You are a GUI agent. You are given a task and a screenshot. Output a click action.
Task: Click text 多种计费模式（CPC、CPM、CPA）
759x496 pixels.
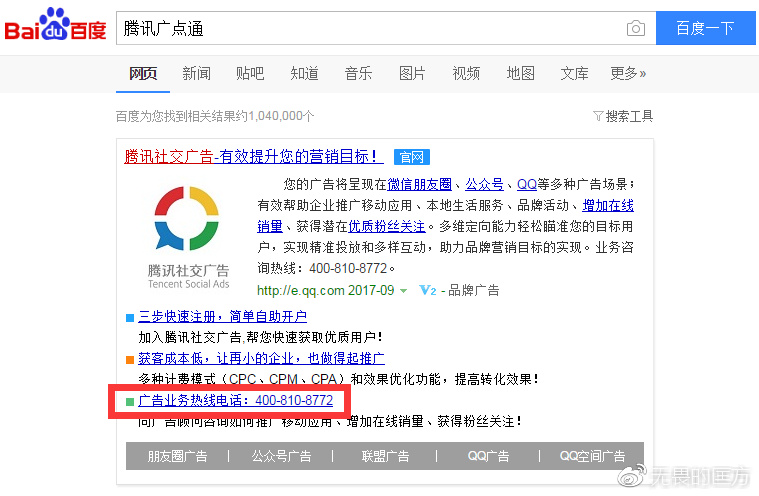point(241,379)
